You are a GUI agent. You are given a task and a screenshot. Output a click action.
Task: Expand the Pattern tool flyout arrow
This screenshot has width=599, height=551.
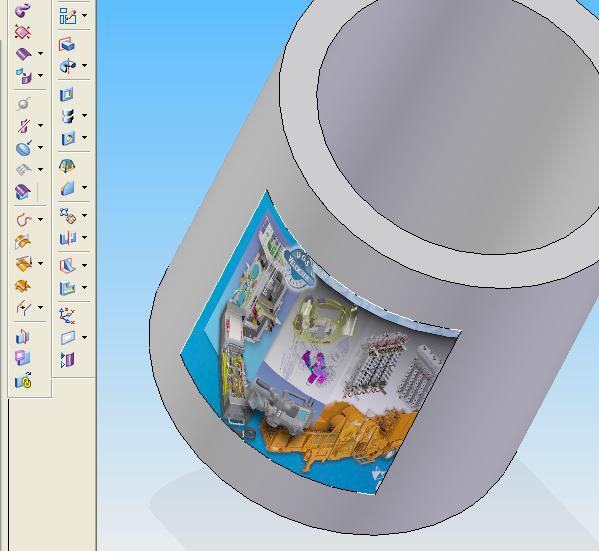click(84, 216)
